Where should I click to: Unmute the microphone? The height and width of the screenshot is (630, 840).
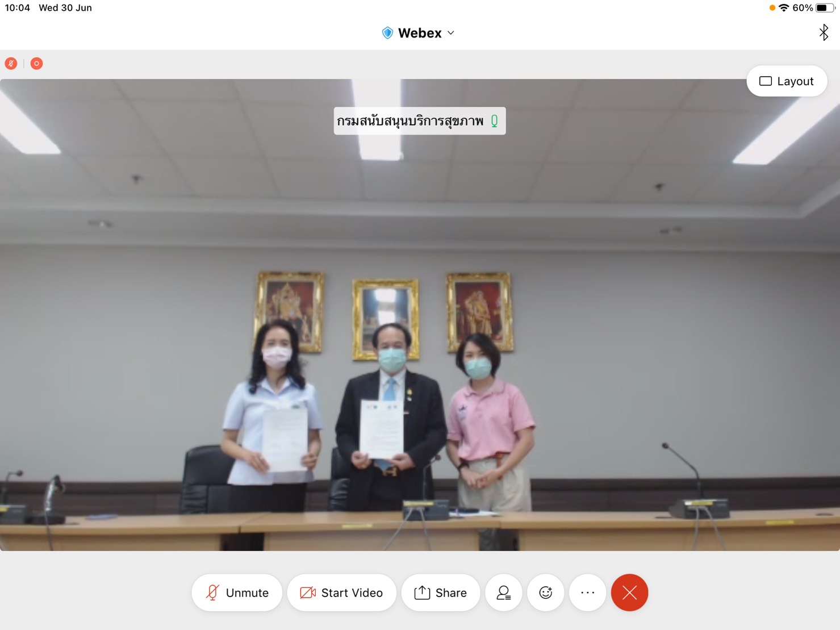point(237,593)
